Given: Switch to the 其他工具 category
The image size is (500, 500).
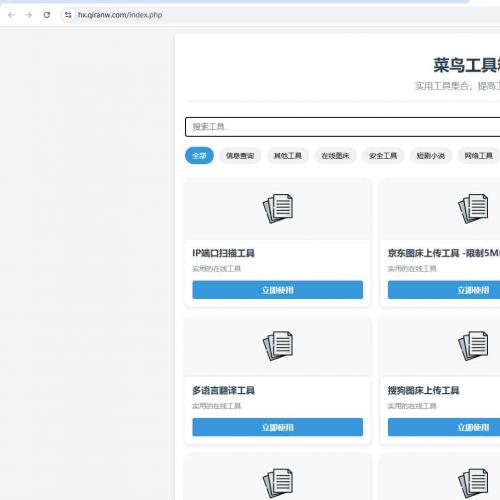Looking at the screenshot, I should click(x=288, y=156).
